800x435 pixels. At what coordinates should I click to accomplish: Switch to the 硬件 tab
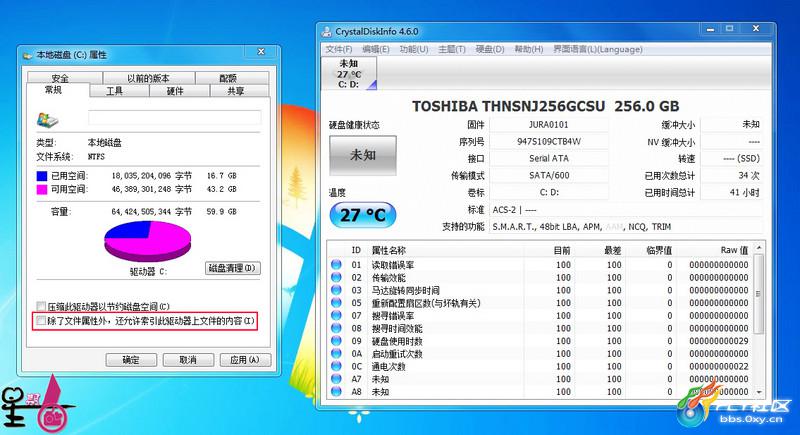pos(179,91)
